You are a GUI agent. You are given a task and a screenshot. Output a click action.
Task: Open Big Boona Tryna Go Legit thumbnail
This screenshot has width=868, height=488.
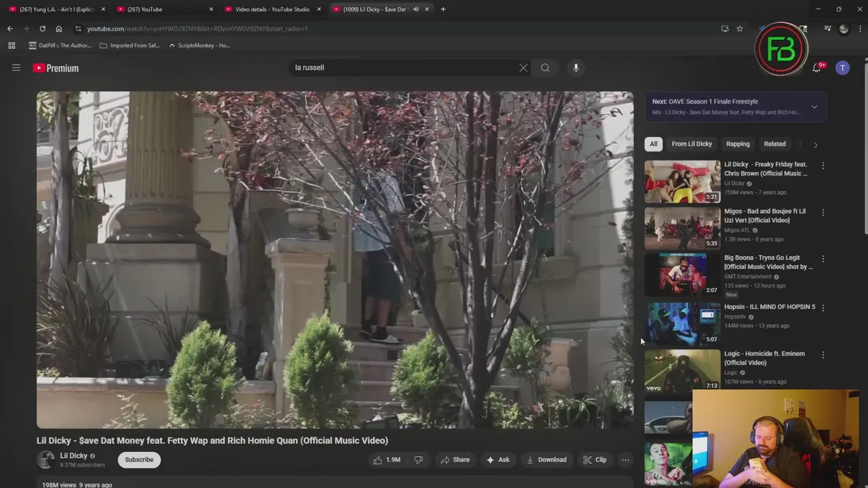pyautogui.click(x=682, y=274)
